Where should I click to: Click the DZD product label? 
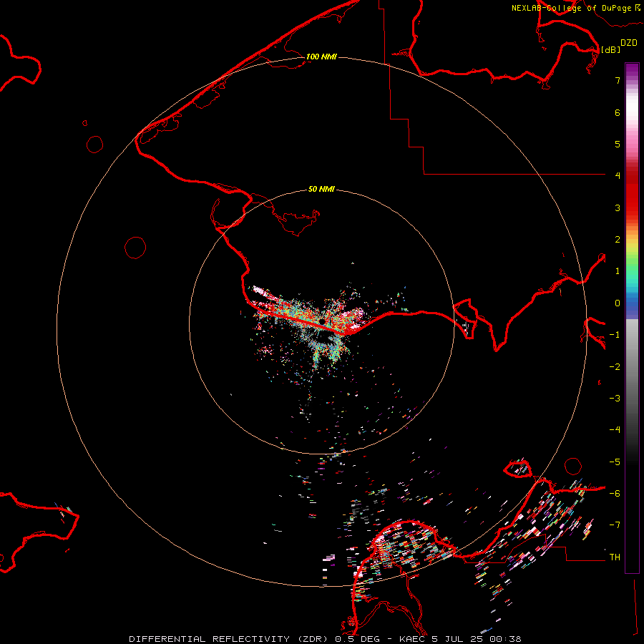point(629,43)
